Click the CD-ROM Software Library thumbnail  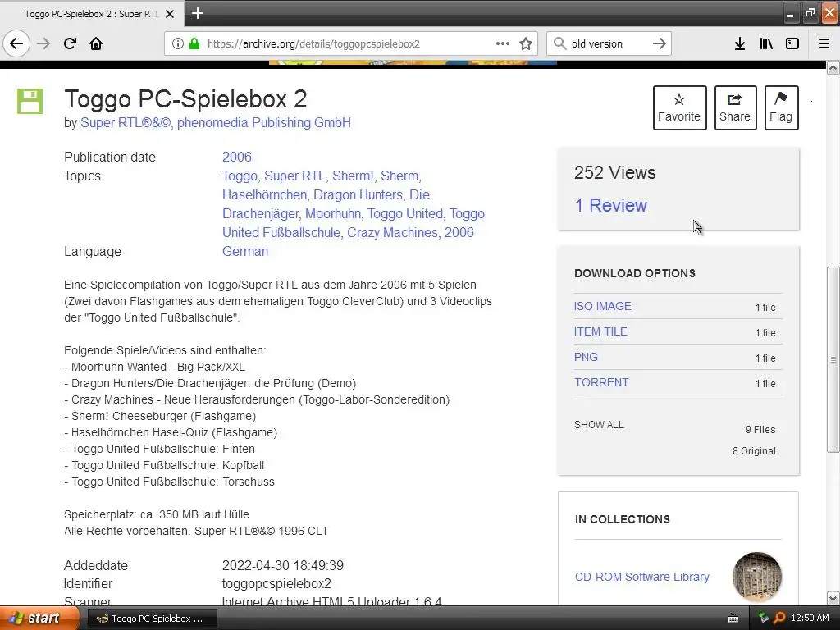tap(757, 577)
